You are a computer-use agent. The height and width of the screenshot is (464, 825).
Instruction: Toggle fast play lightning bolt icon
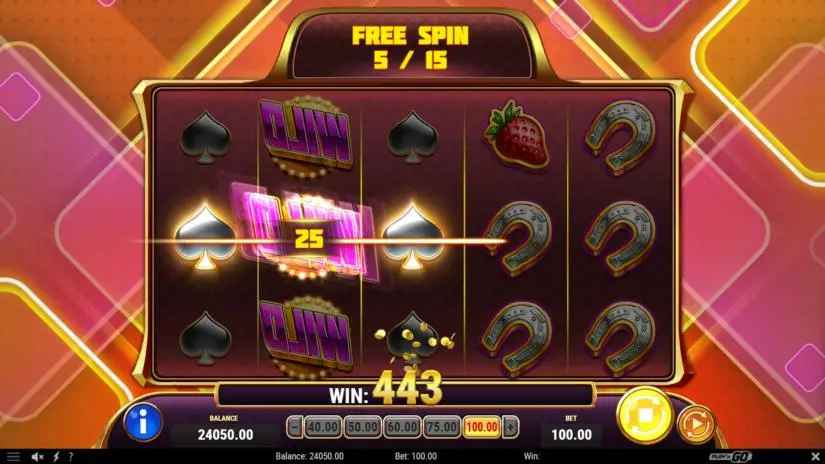tap(56, 457)
